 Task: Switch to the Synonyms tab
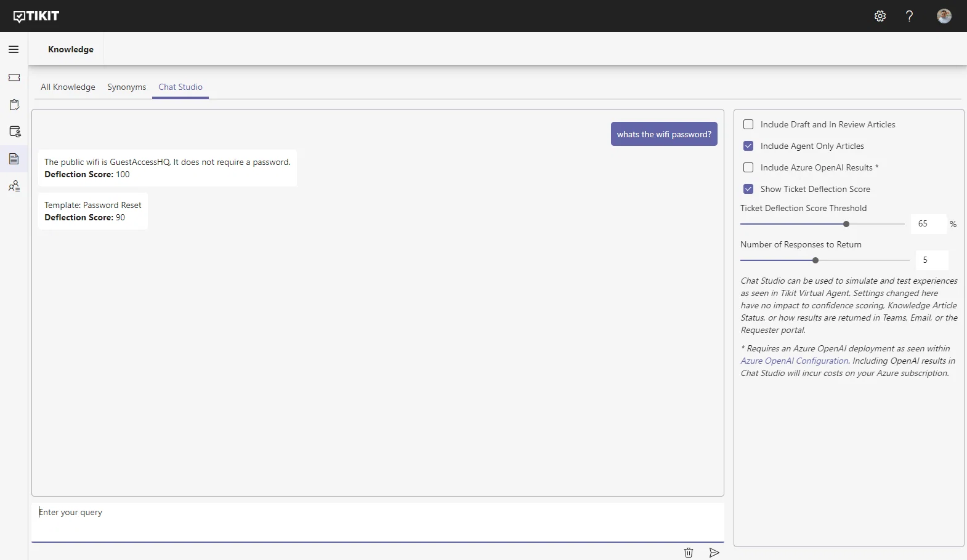tap(127, 87)
